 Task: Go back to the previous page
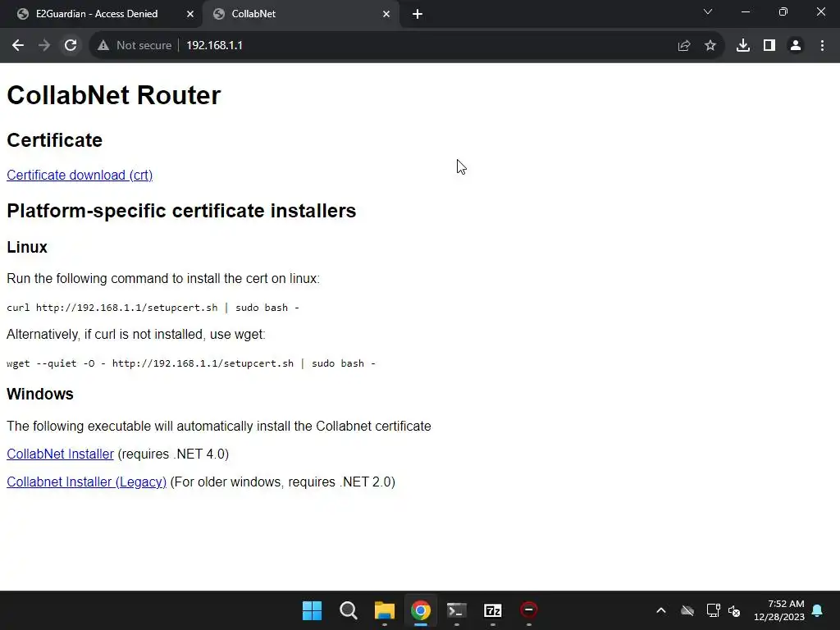click(x=18, y=46)
